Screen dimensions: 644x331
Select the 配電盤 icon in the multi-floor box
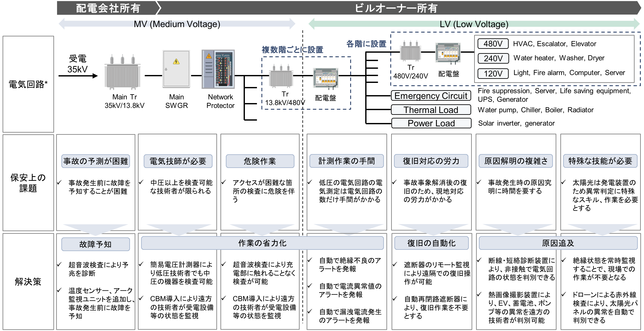point(326,78)
